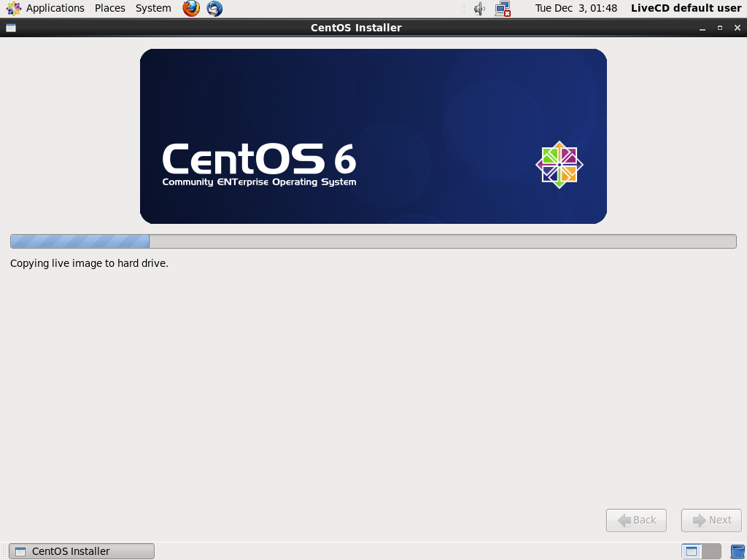The height and width of the screenshot is (560, 747).
Task: Click the installer window icon in its title bar
Action: coord(10,27)
